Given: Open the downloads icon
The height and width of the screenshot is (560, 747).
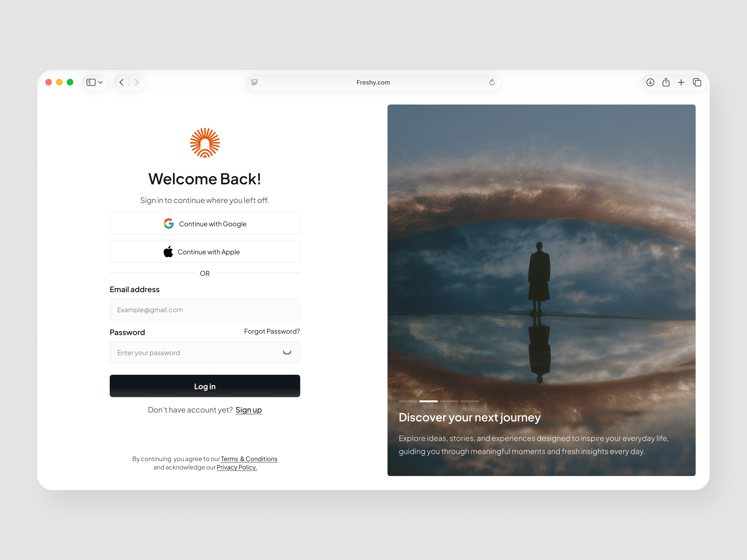Looking at the screenshot, I should [x=650, y=82].
